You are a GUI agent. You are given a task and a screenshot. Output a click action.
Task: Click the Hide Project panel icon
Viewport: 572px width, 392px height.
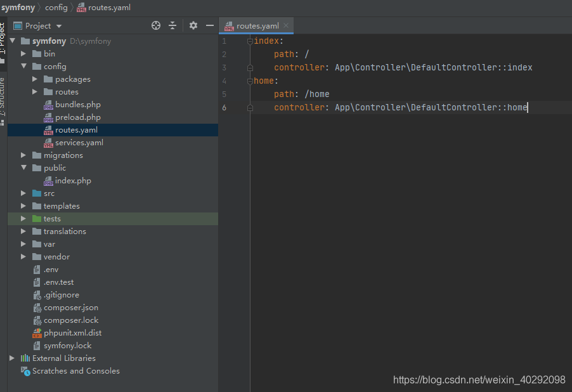(210, 25)
